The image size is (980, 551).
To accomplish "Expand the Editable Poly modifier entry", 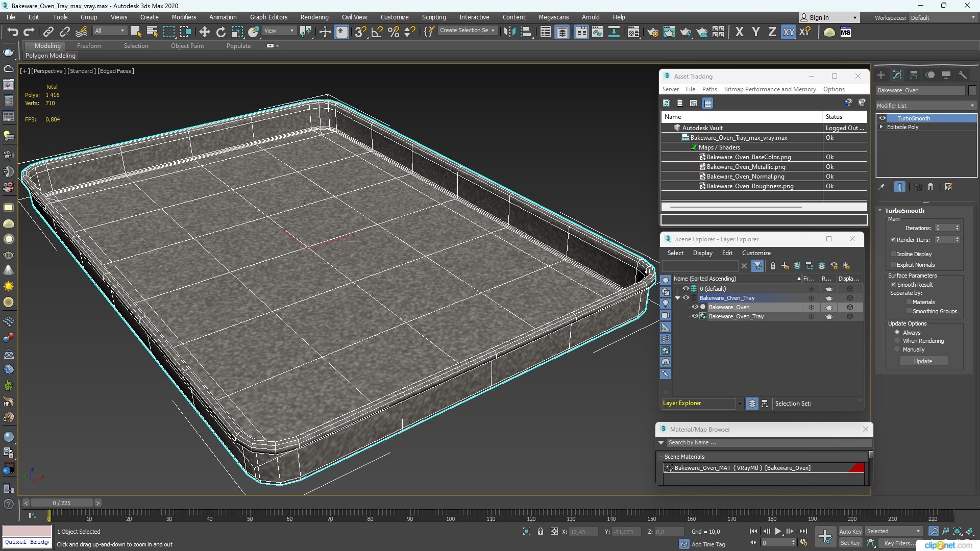I will click(x=881, y=127).
